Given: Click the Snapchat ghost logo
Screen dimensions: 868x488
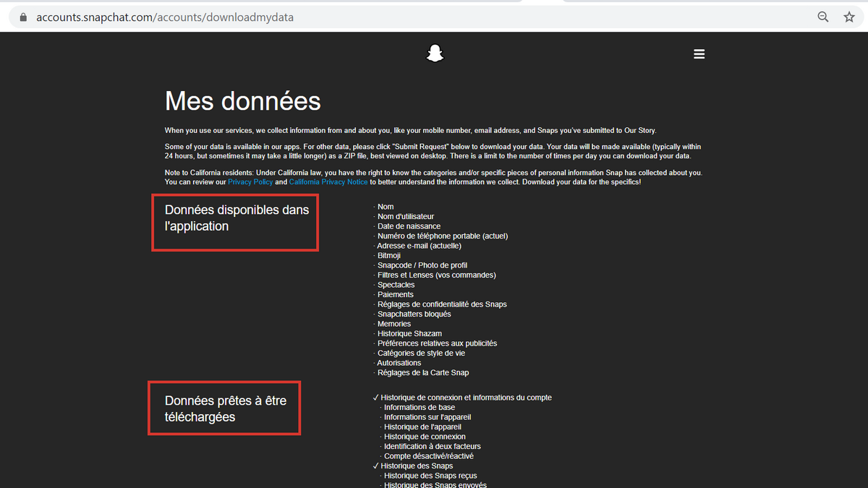Looking at the screenshot, I should pyautogui.click(x=434, y=53).
